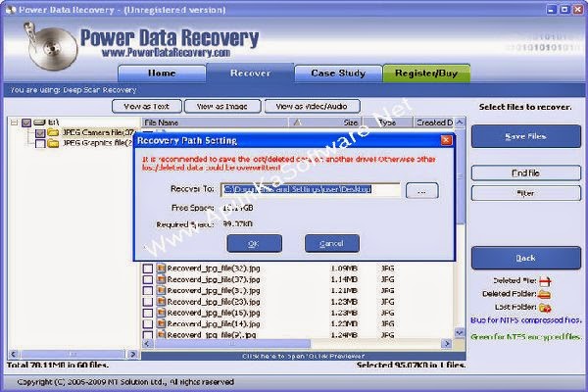Click the Deleted File legend icon

click(545, 281)
